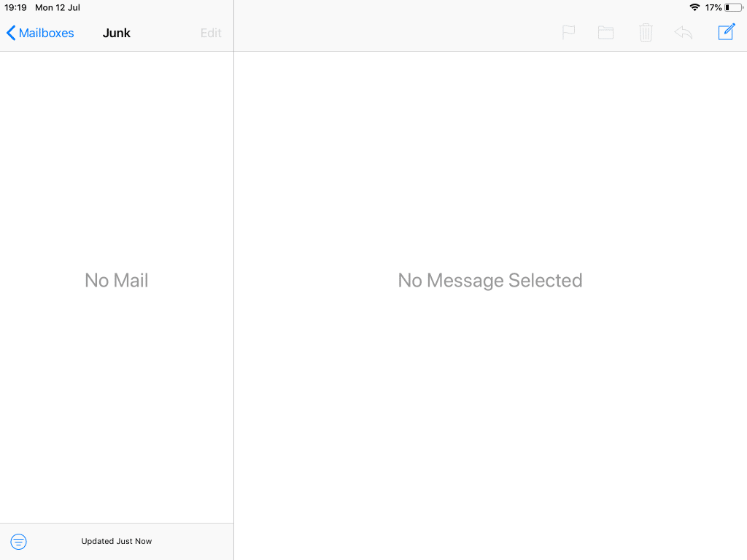Open the move-to-folder icon
Image resolution: width=747 pixels, height=560 pixels.
tap(605, 33)
